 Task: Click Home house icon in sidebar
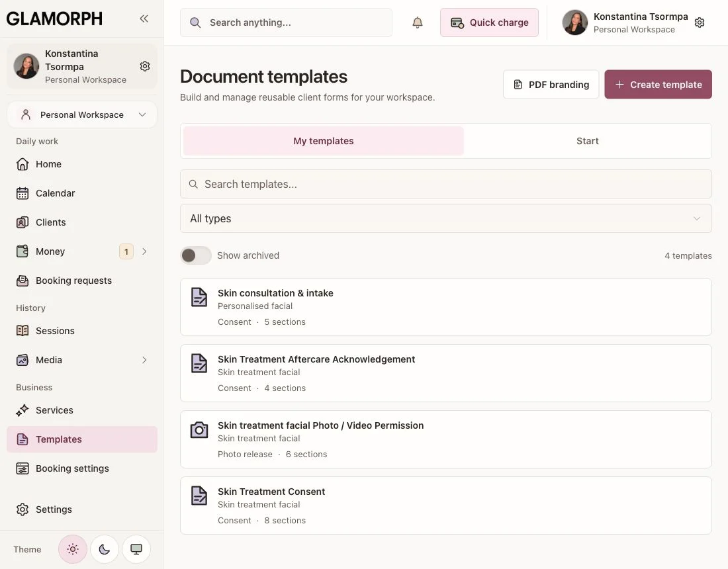tap(23, 164)
